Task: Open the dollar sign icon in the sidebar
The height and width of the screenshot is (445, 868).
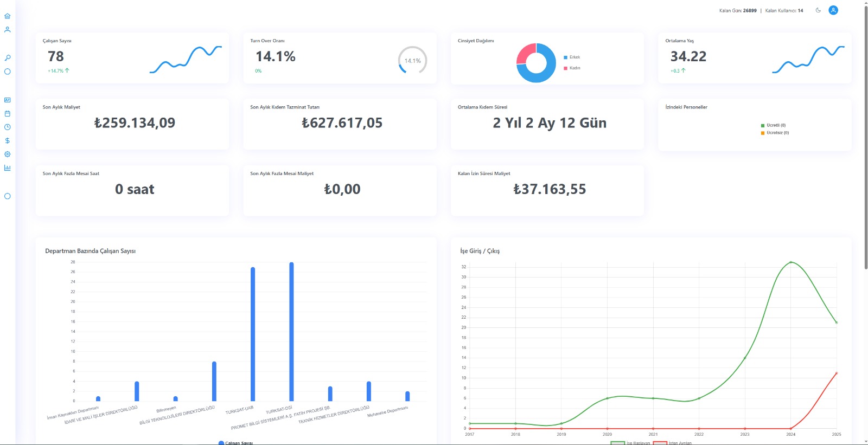Action: 7,141
